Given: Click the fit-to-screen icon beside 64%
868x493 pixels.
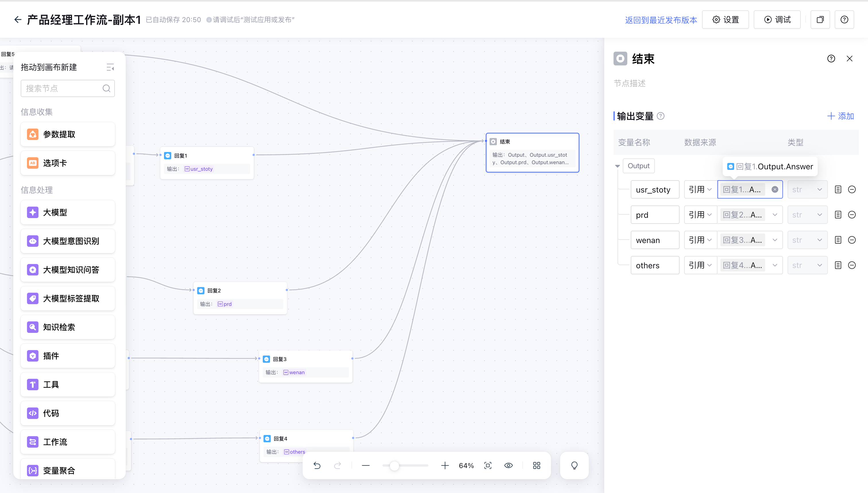Looking at the screenshot, I should point(487,465).
